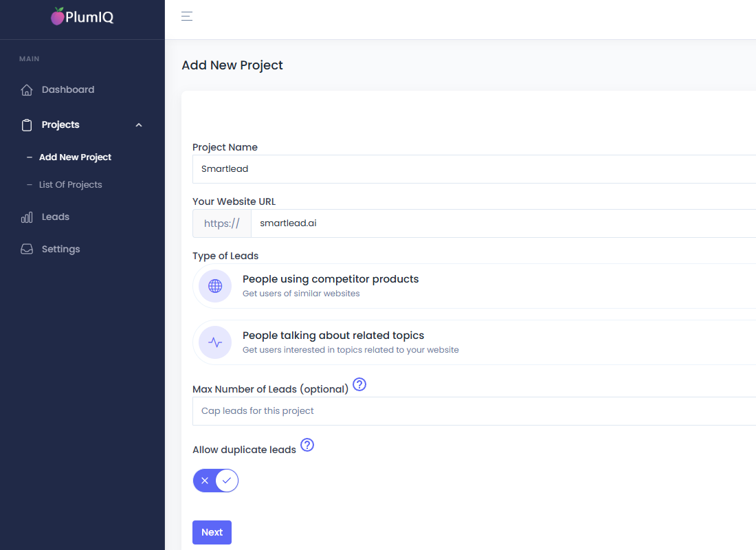Viewport: 756px width, 550px height.
Task: Click the Project Name input field
Action: tap(474, 169)
